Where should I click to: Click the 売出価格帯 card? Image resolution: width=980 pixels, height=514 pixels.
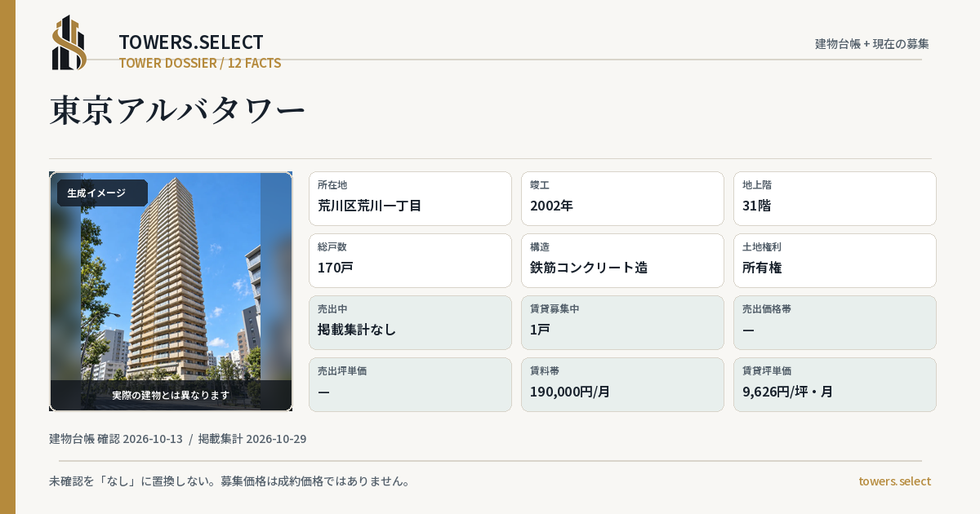835,322
